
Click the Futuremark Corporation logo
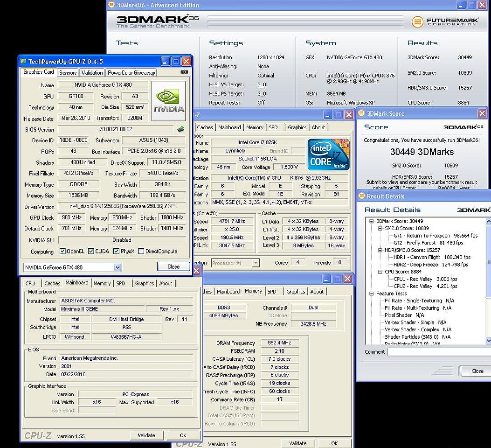tap(444, 22)
